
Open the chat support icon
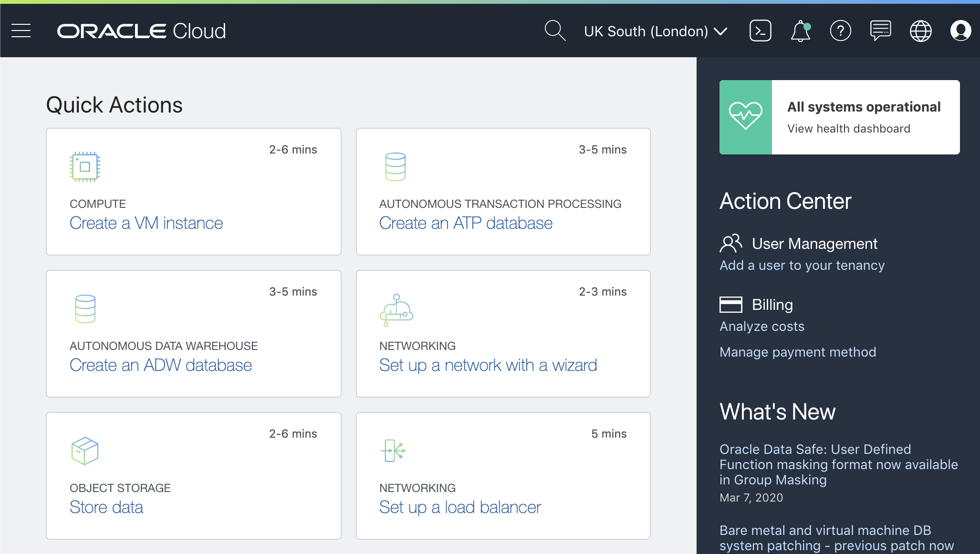click(x=880, y=31)
